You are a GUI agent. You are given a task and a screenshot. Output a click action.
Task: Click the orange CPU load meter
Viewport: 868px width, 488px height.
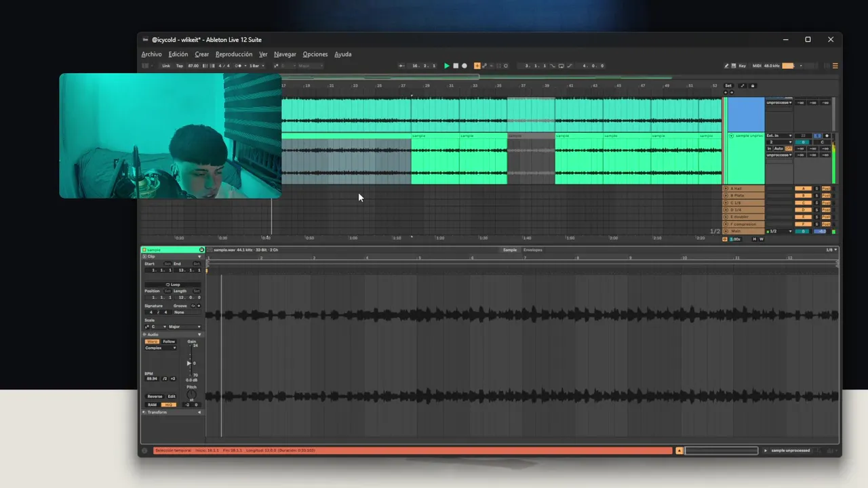click(788, 66)
